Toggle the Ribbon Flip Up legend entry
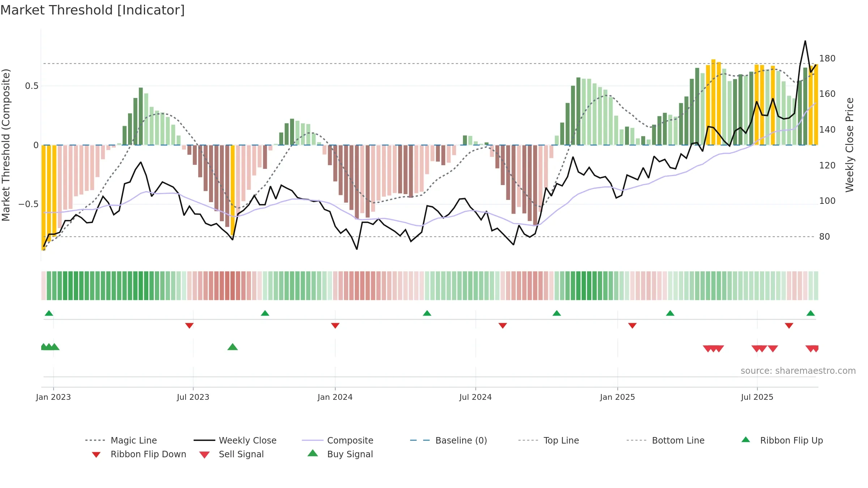Viewport: 868px width, 488px height. (x=782, y=440)
